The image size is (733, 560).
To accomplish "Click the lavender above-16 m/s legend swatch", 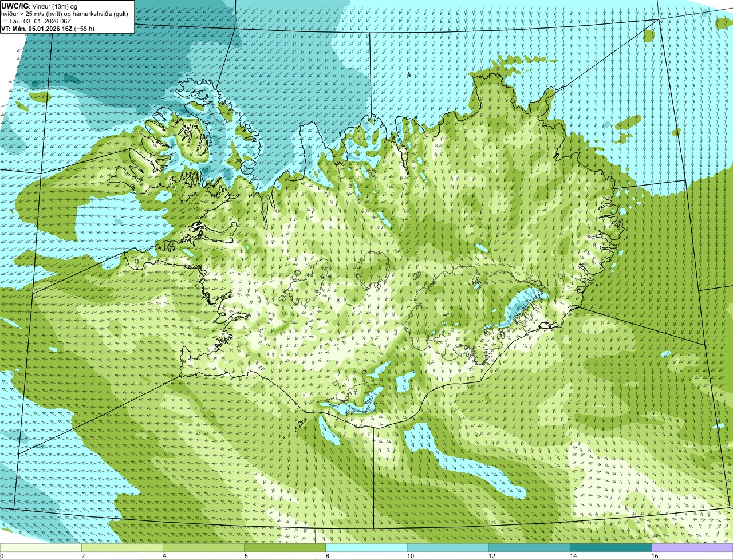I will pyautogui.click(x=692, y=547).
